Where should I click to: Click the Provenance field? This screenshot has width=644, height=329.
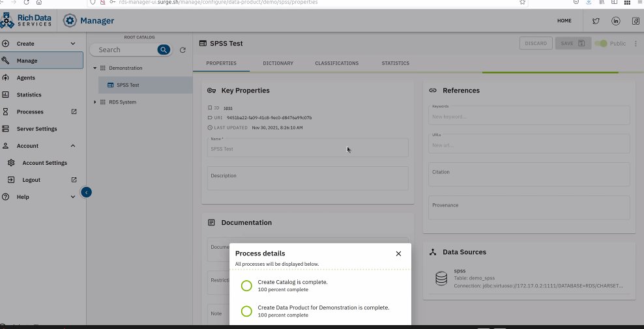(529, 207)
